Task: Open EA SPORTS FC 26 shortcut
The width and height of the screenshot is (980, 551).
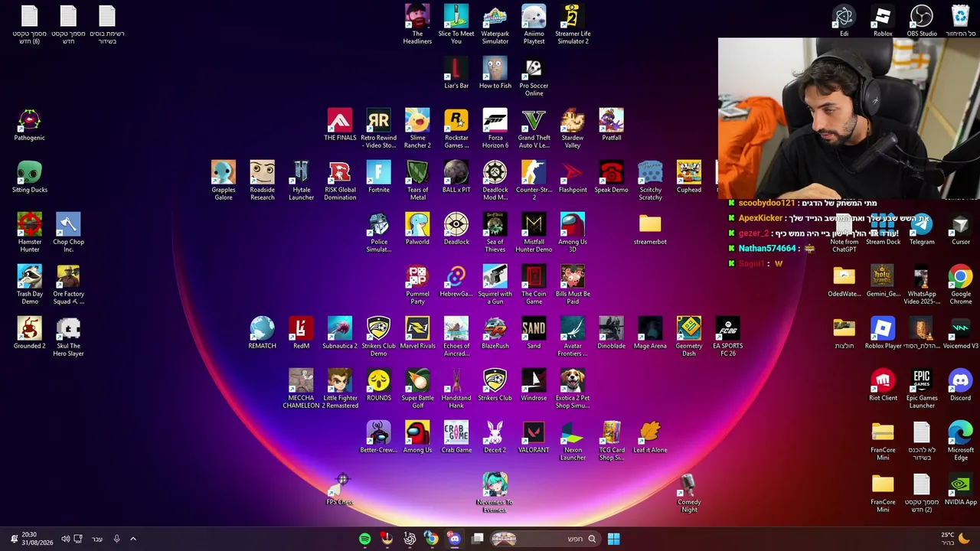Action: [x=727, y=337]
